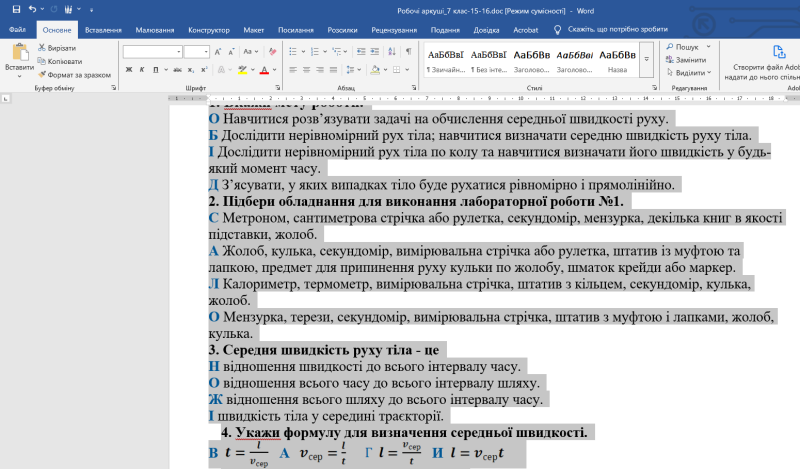Open the Буфер обміну clipboard pane launcher

pyautogui.click(x=113, y=88)
